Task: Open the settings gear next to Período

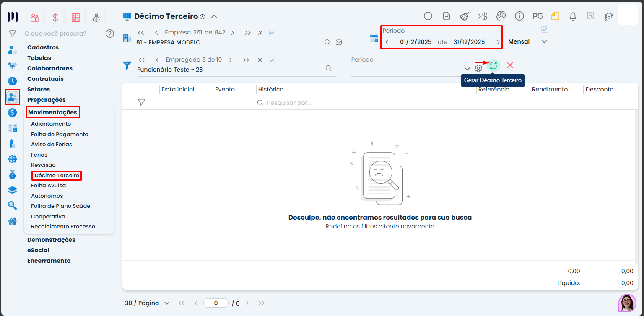Action: tap(478, 68)
